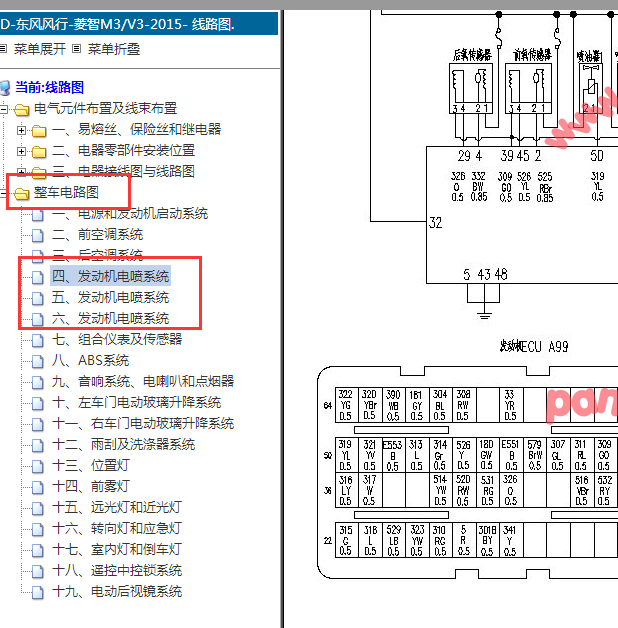618x628 pixels.
Task: Click the vertical divider between tree and diagram
Action: (x=282, y=319)
